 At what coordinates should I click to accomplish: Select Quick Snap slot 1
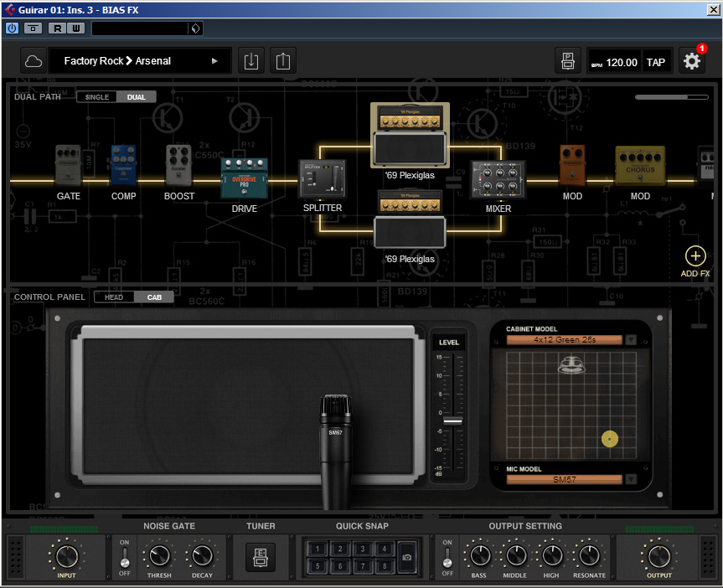[x=318, y=549]
